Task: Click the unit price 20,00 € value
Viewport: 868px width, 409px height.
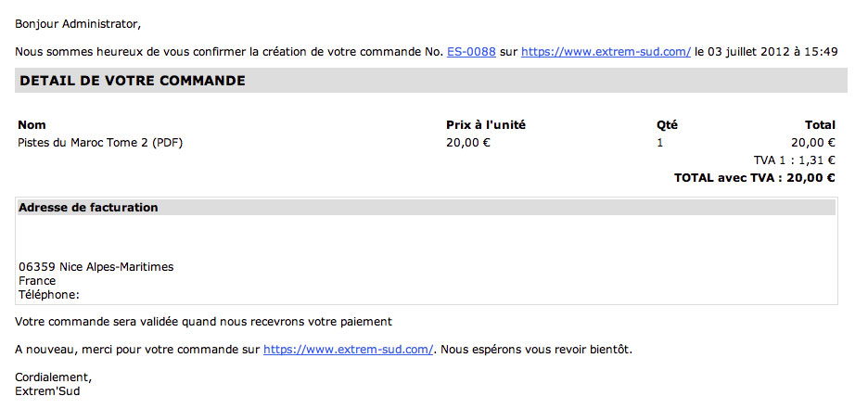Action: coord(468,143)
